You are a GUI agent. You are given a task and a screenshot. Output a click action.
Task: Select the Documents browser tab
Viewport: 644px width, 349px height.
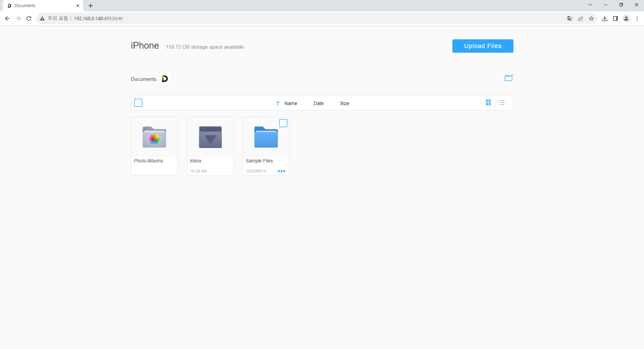pos(43,6)
